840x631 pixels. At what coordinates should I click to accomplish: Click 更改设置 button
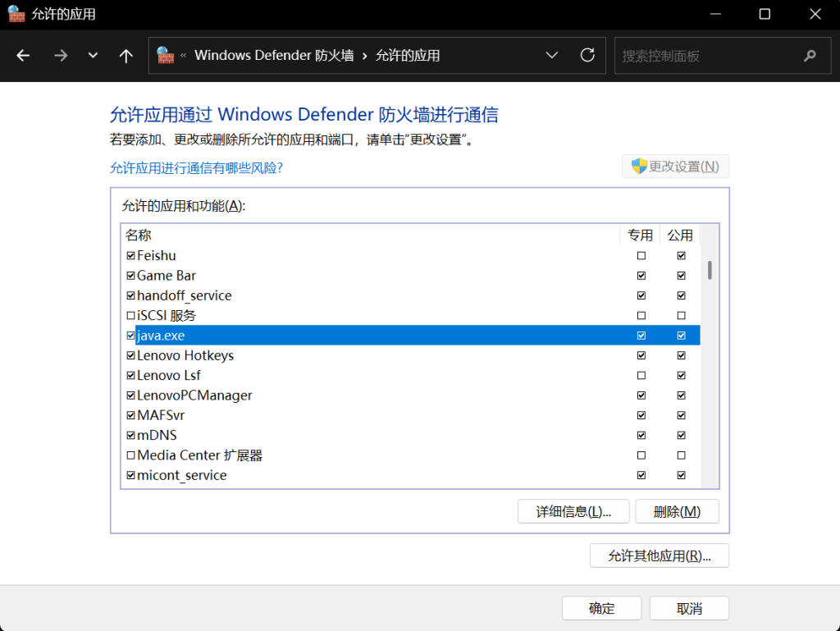click(675, 167)
